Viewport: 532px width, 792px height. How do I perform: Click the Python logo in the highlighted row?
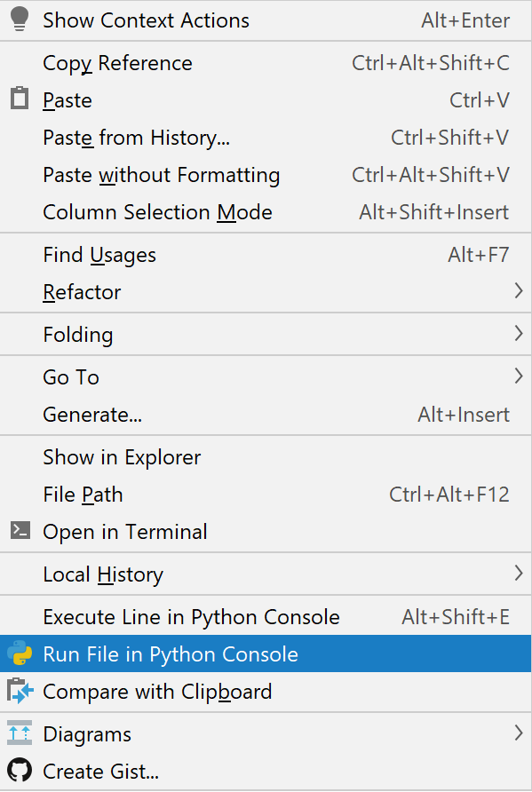click(x=20, y=653)
